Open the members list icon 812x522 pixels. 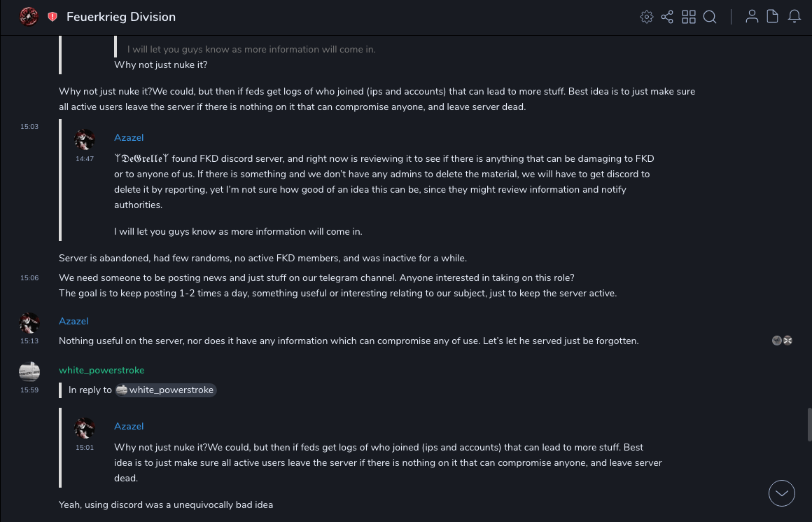click(752, 17)
